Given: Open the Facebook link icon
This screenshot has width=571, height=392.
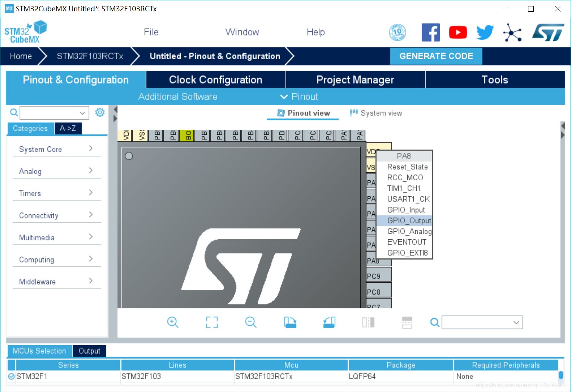Looking at the screenshot, I should (431, 32).
